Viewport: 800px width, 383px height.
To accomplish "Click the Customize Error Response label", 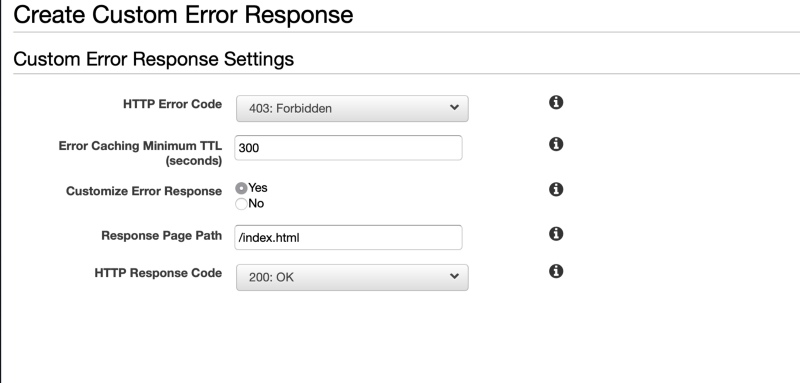I will click(x=144, y=191).
